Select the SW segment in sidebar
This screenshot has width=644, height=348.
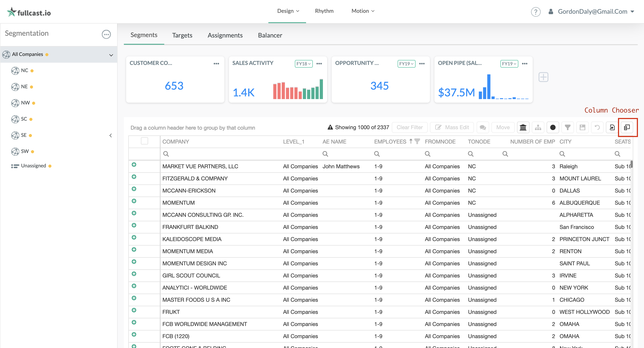[25, 151]
